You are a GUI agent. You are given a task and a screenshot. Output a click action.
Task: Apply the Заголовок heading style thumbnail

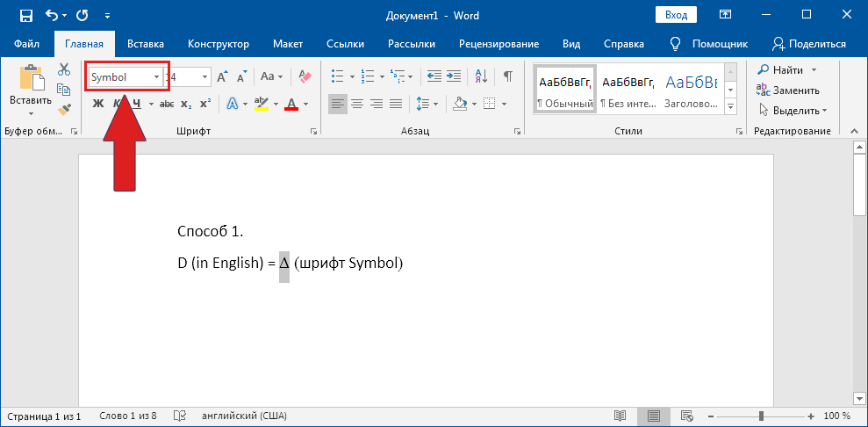(x=691, y=90)
